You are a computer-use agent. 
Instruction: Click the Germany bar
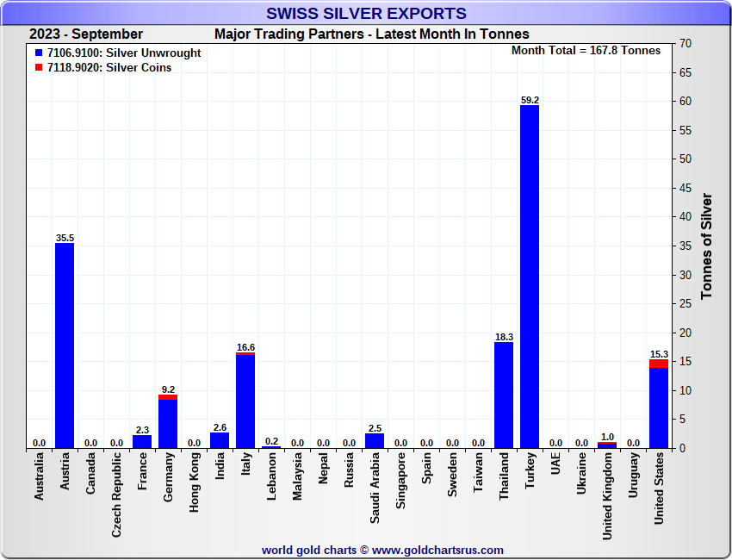coord(168,423)
